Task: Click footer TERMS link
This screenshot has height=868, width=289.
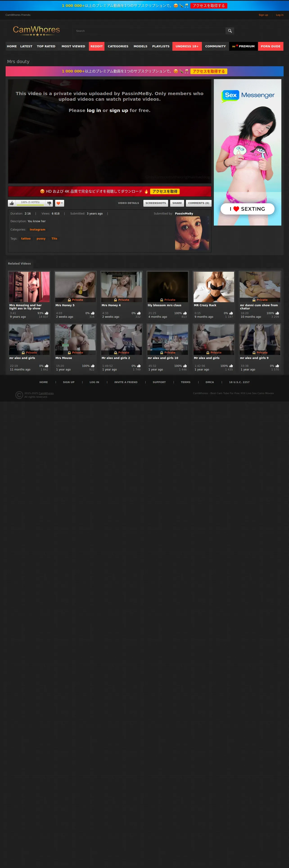Action: [185, 382]
